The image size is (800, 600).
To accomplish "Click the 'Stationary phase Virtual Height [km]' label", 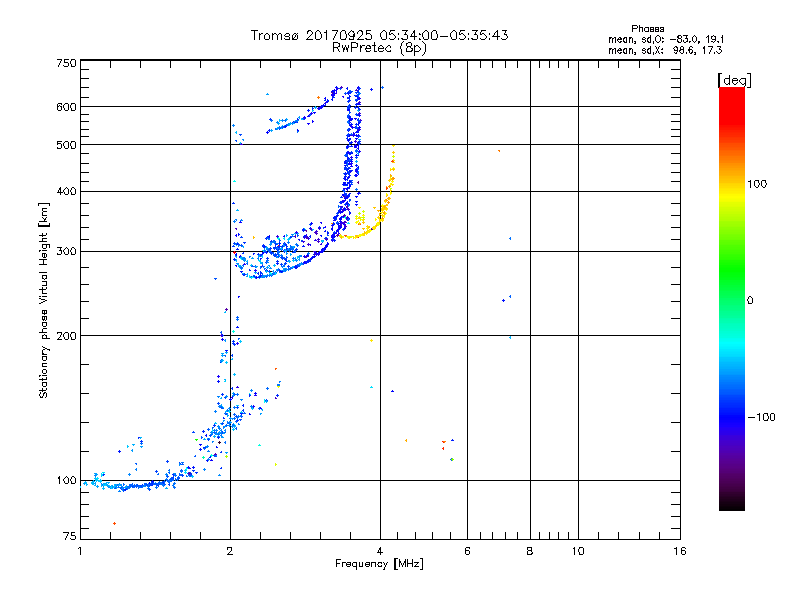I will [x=44, y=300].
